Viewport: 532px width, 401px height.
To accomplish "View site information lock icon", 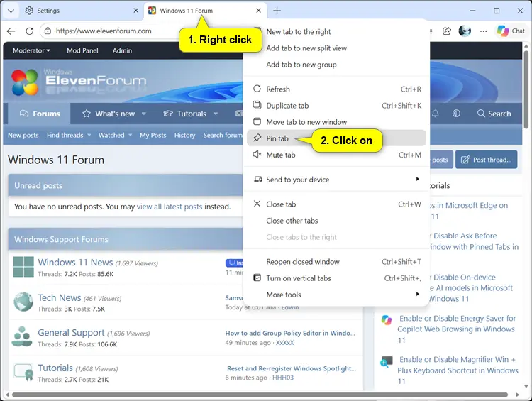I will point(48,31).
